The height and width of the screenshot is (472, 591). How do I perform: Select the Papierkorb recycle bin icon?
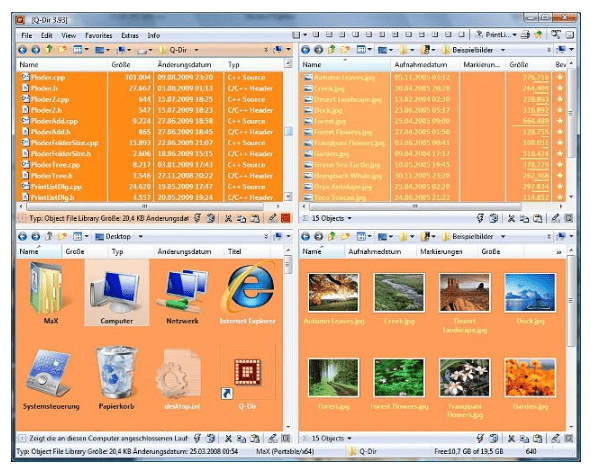[x=116, y=378]
